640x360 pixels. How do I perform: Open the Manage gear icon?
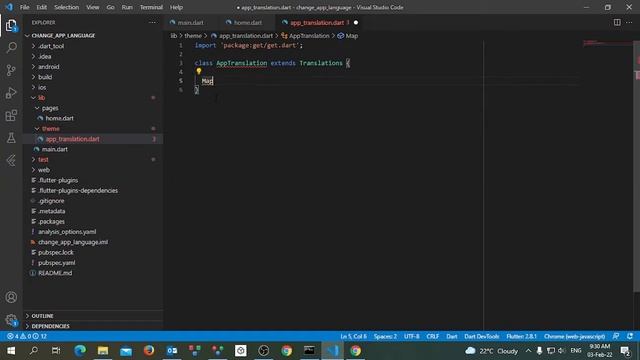coord(11,320)
